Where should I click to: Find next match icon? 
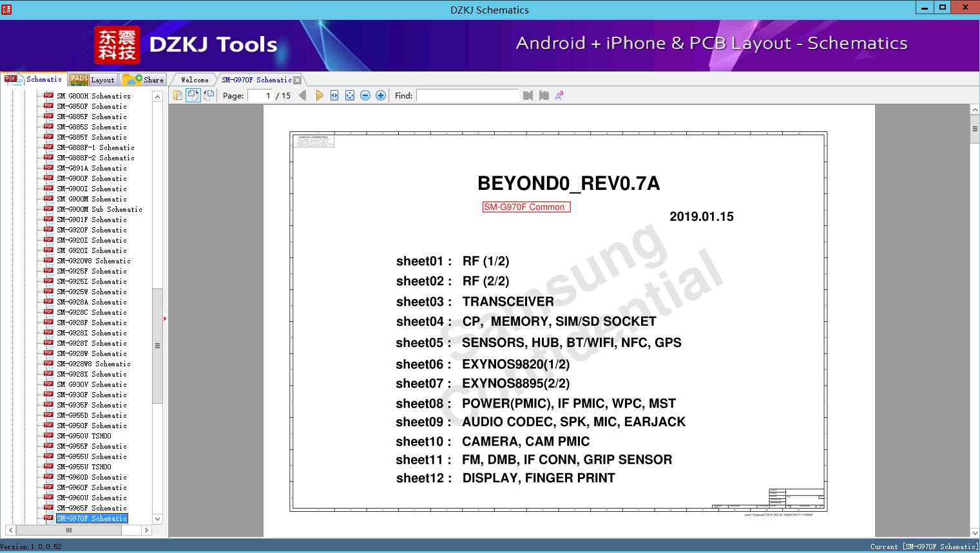[544, 95]
